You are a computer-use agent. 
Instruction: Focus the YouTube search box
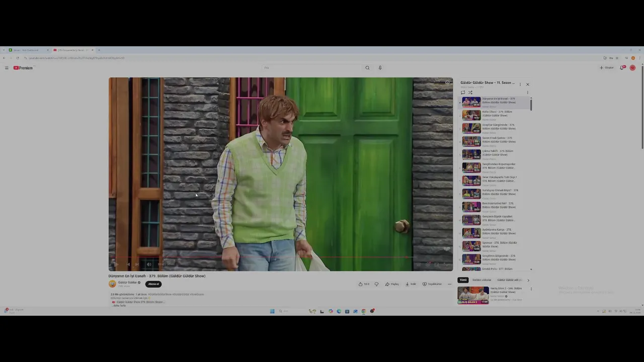click(x=312, y=68)
